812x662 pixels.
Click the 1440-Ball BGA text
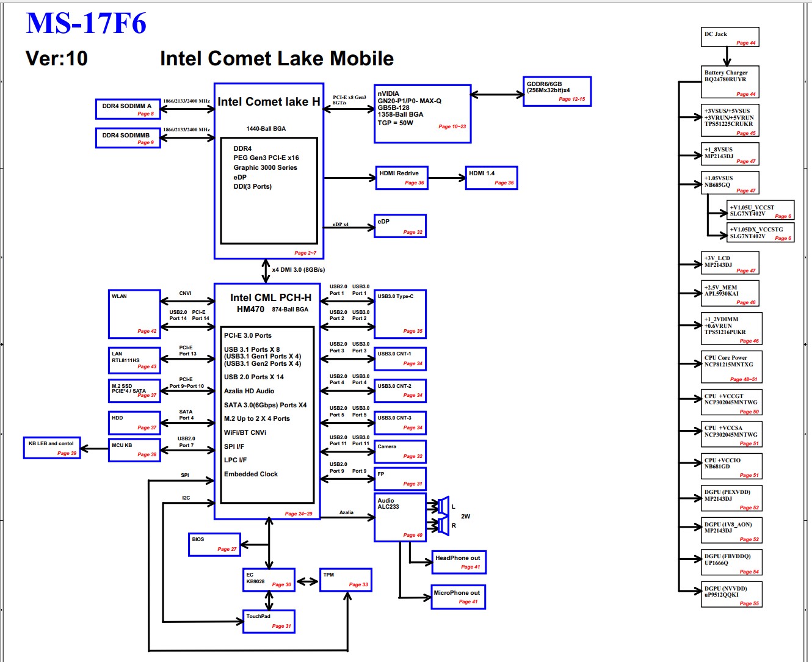pyautogui.click(x=266, y=129)
